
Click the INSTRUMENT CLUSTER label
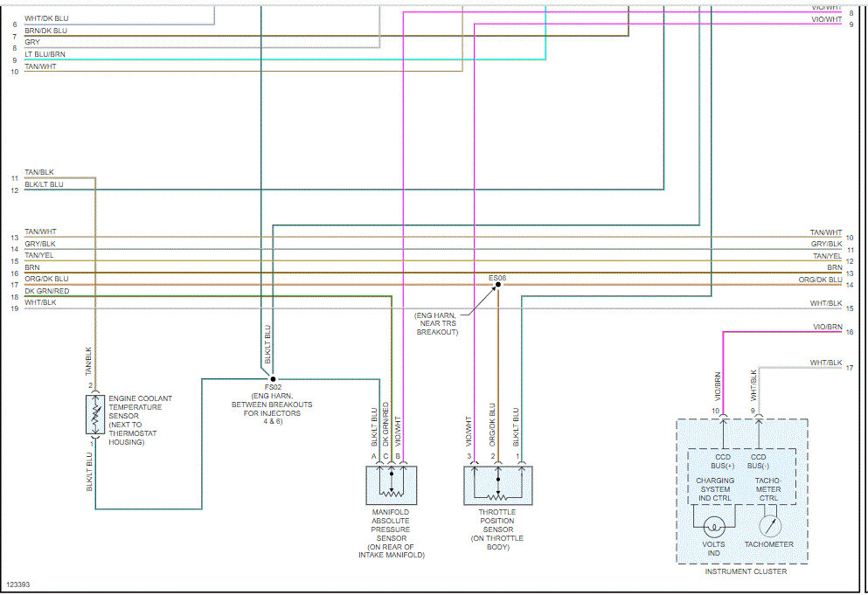tap(746, 571)
